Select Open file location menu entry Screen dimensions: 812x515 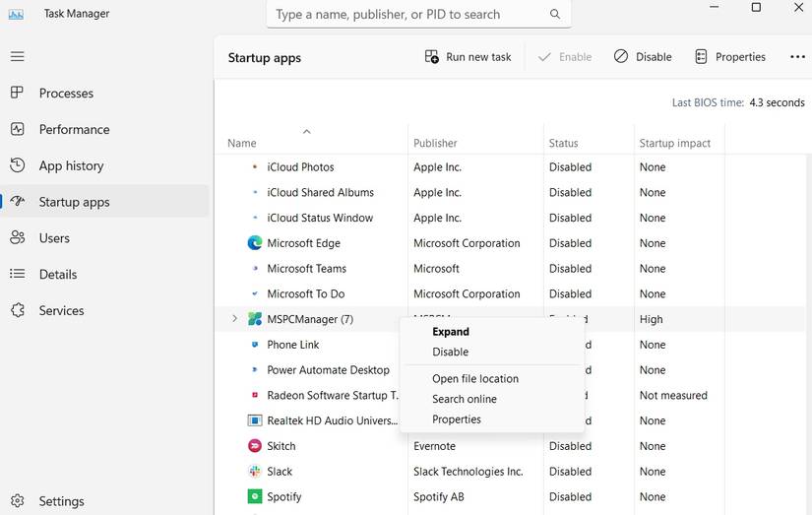pyautogui.click(x=474, y=379)
